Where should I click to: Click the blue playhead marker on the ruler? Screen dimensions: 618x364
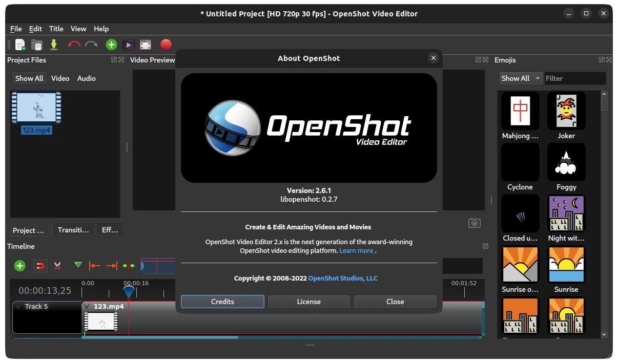(x=129, y=291)
